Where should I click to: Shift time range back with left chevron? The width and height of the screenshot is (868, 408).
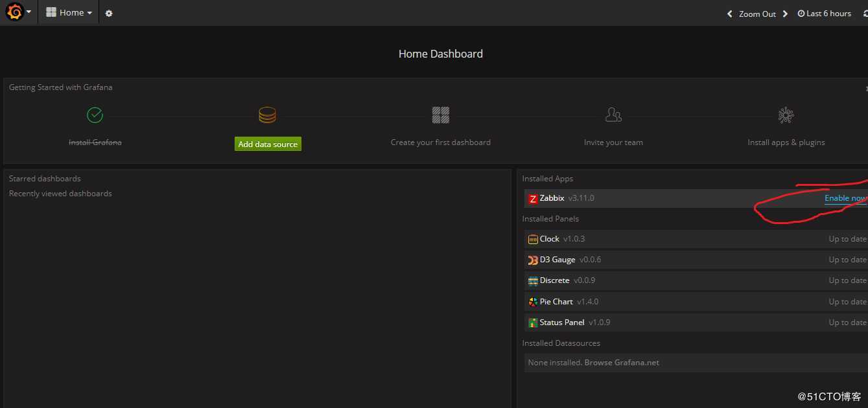pos(730,14)
